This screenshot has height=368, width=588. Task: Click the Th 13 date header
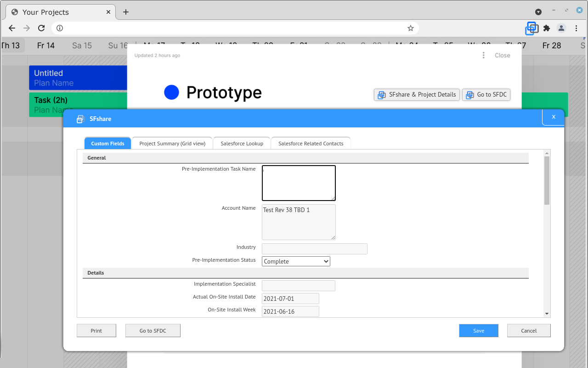(x=11, y=45)
